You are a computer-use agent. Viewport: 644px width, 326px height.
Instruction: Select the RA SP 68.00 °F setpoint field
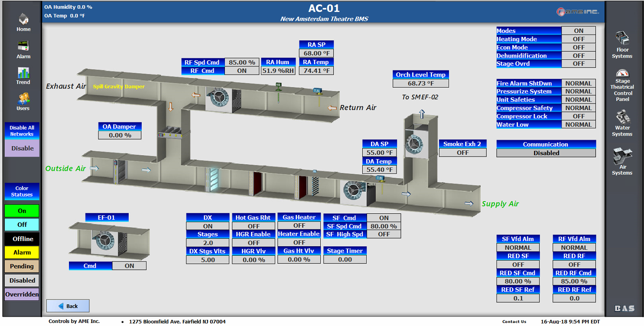tap(316, 53)
